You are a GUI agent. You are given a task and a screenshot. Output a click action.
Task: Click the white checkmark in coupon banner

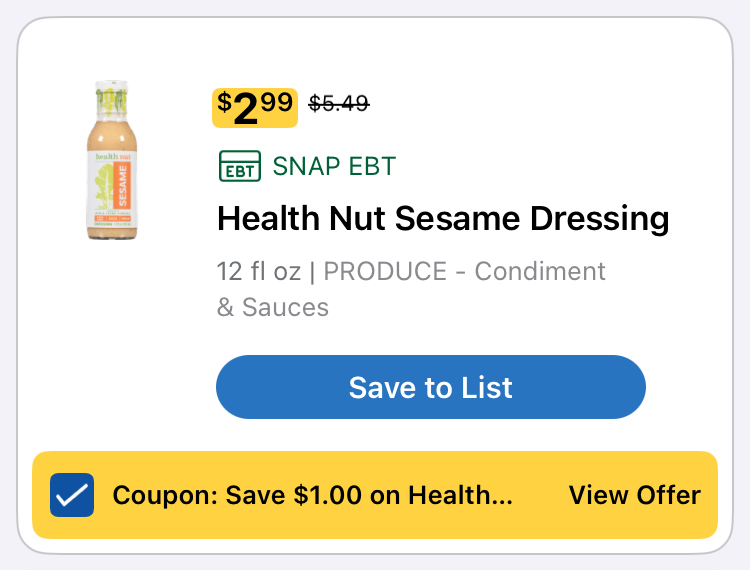point(71,495)
